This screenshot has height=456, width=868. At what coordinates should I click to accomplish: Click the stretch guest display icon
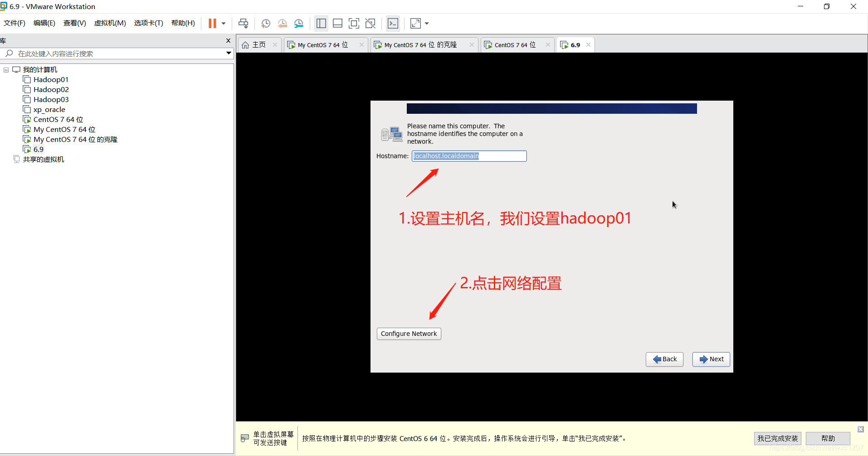[x=415, y=24]
